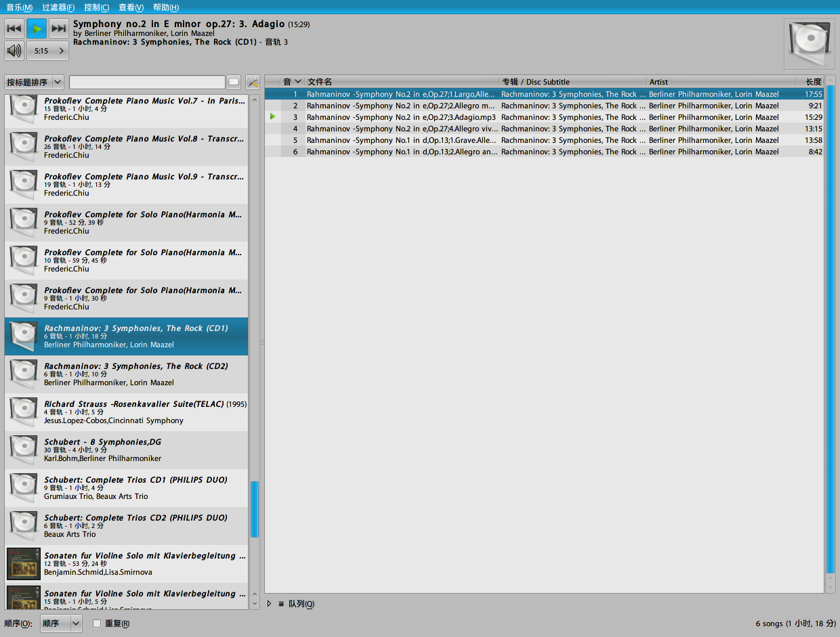The width and height of the screenshot is (840, 637).
Task: Click the album list scrollbar thumb
Action: click(x=255, y=509)
